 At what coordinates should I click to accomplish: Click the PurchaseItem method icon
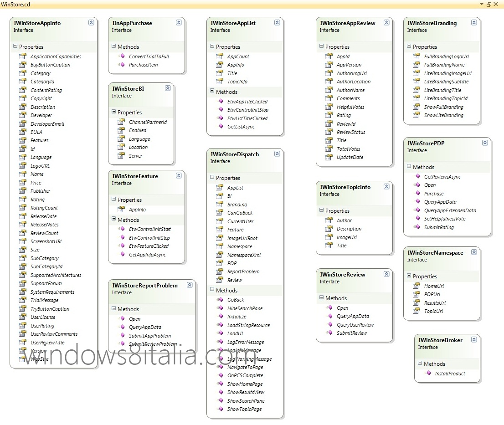122,65
